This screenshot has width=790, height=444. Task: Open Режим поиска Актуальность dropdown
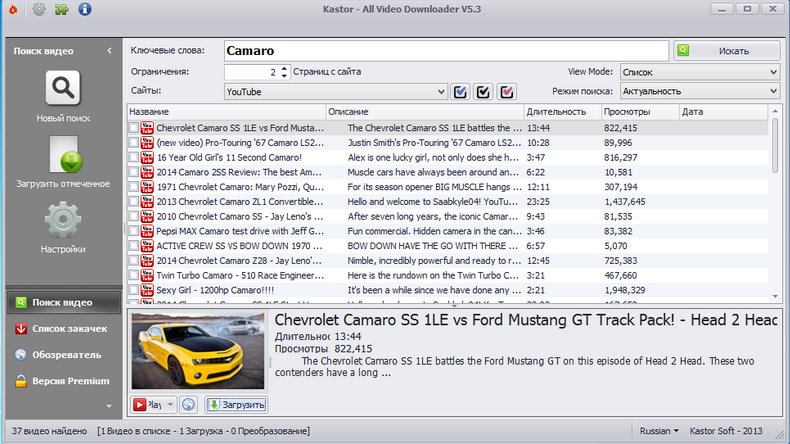click(x=700, y=91)
